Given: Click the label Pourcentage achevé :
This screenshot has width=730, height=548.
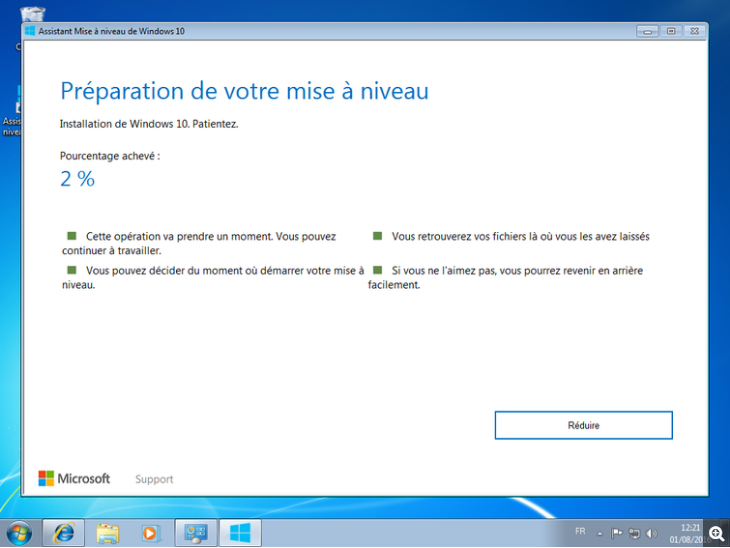Looking at the screenshot, I should [110, 156].
